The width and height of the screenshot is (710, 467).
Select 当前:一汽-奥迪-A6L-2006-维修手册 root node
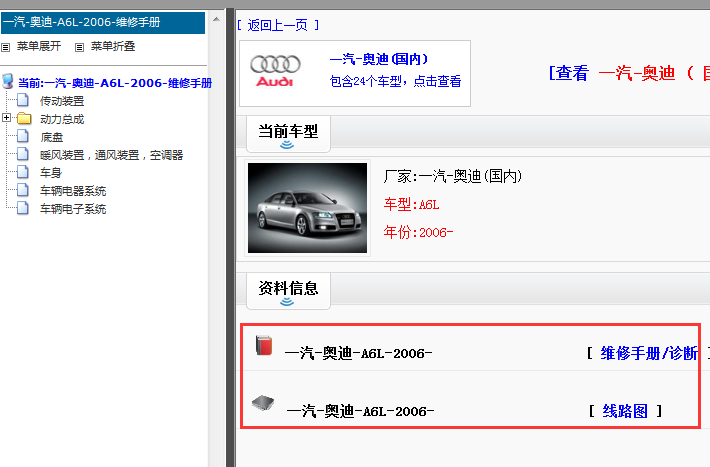(x=115, y=83)
